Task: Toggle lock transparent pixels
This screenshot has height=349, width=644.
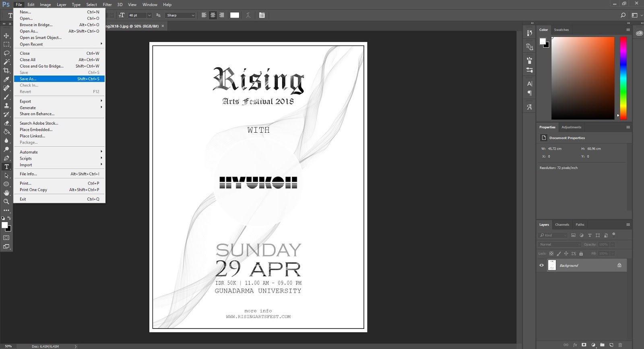Action: 551,254
